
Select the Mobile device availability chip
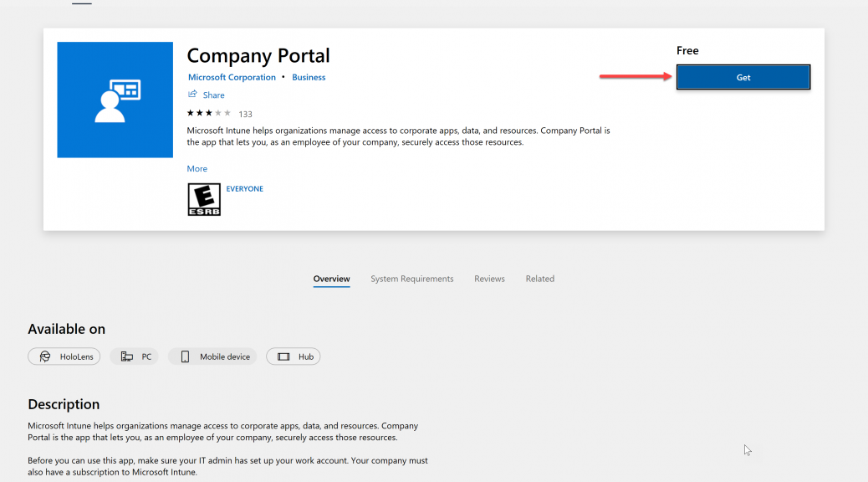(x=212, y=356)
